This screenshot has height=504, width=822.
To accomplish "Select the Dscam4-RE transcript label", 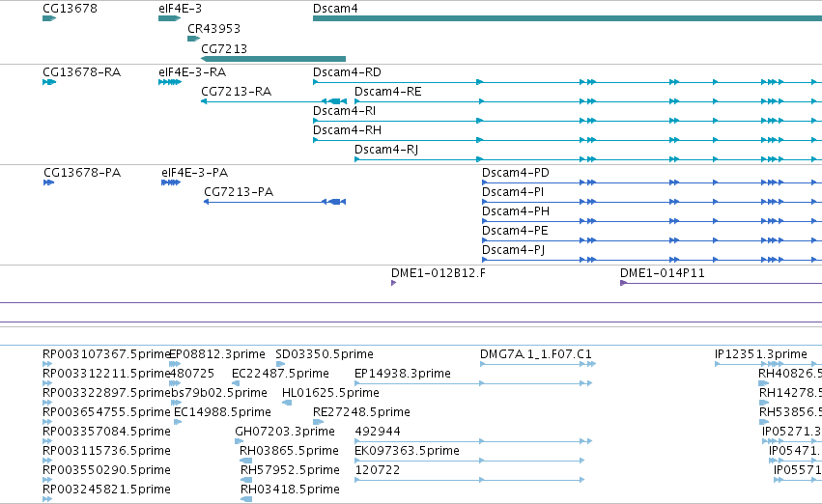I will click(388, 92).
